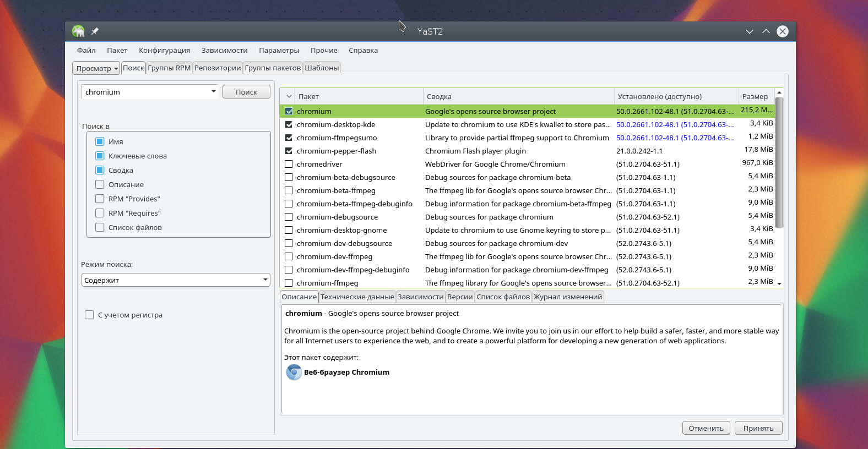Enable С учетом регистра checkbox
The image size is (868, 449).
[89, 315]
